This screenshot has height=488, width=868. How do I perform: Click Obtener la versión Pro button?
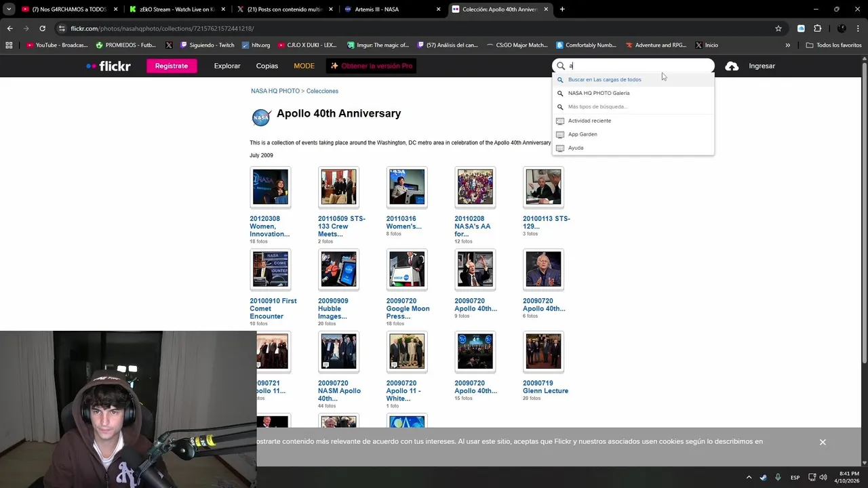point(371,66)
